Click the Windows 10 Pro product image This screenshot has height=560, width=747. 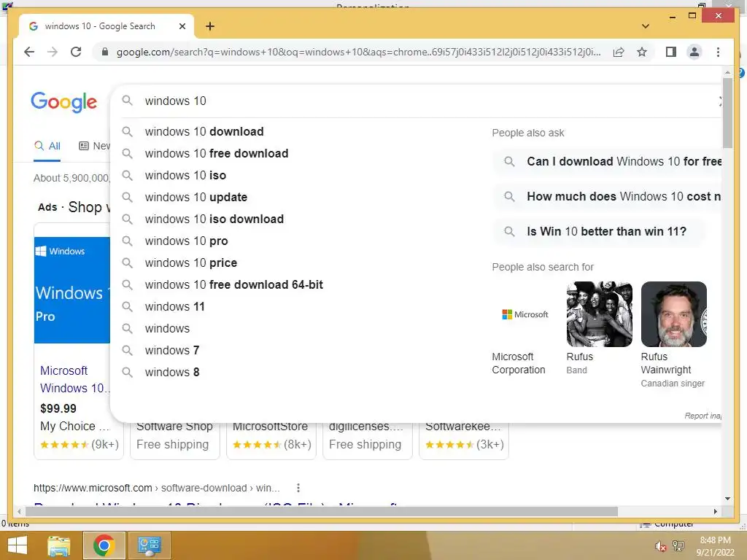click(72, 289)
